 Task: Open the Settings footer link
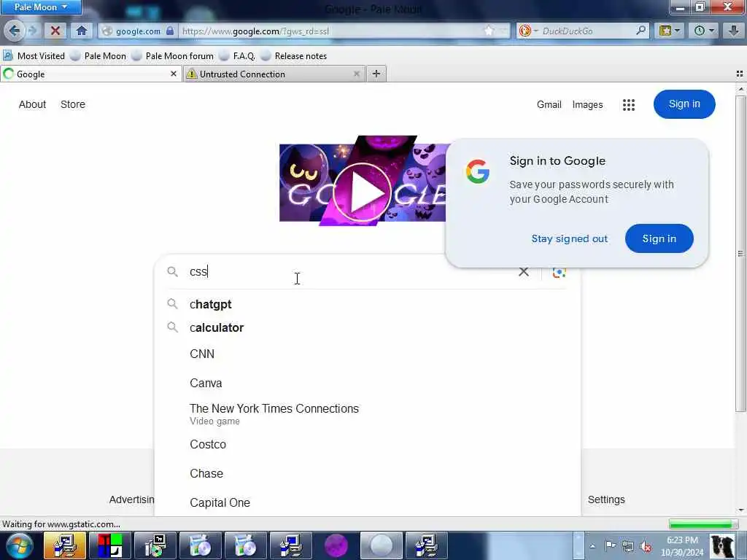[606, 499]
